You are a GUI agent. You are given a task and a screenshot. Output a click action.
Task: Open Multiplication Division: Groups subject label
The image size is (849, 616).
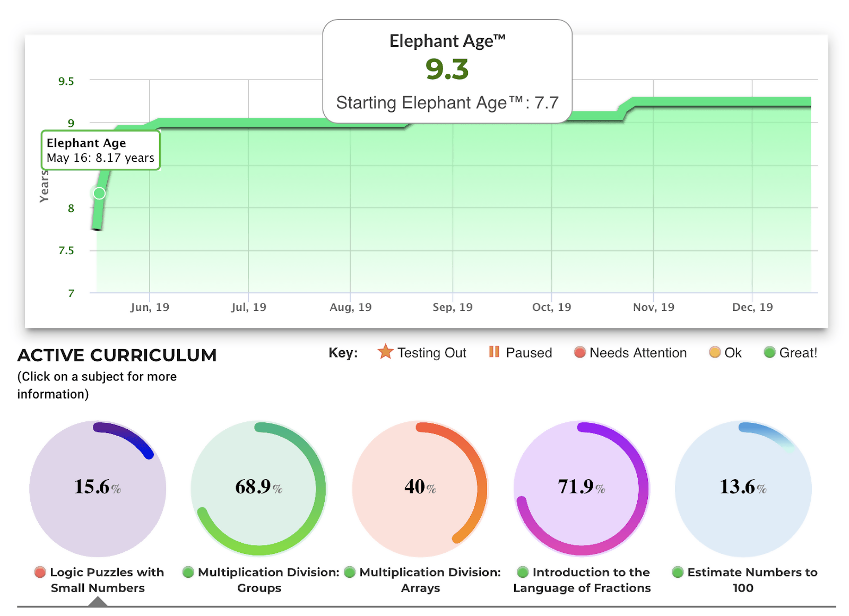point(268,580)
